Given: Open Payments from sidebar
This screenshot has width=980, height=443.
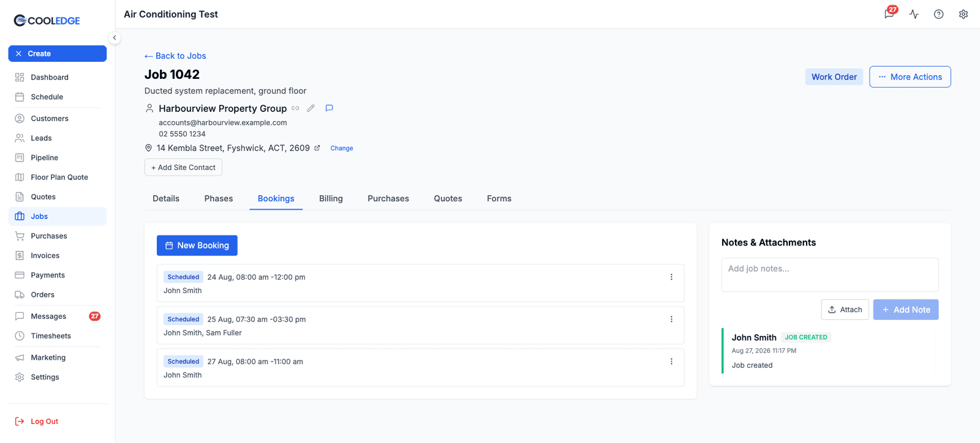Looking at the screenshot, I should click(58, 275).
